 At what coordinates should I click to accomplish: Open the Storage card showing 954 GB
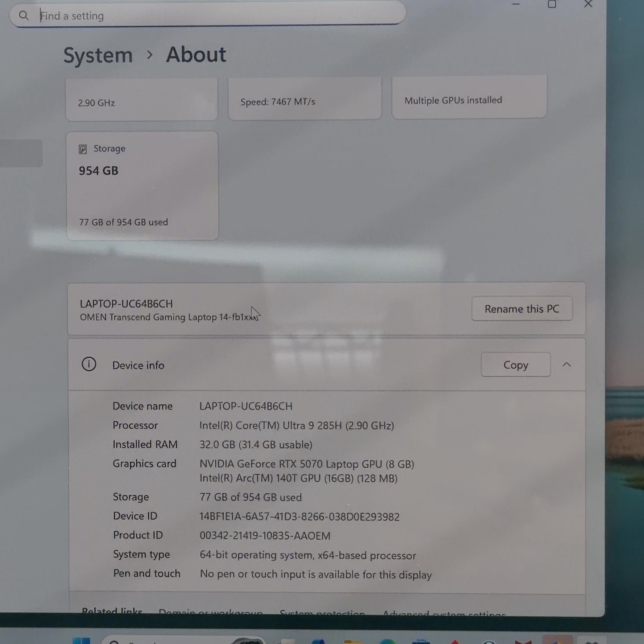pos(143,186)
